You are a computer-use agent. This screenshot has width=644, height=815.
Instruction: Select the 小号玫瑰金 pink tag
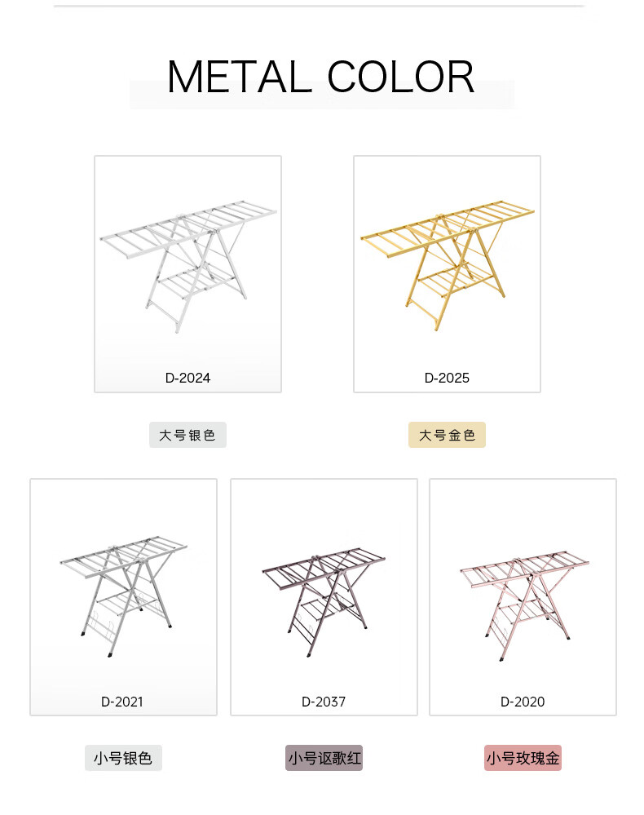523,758
